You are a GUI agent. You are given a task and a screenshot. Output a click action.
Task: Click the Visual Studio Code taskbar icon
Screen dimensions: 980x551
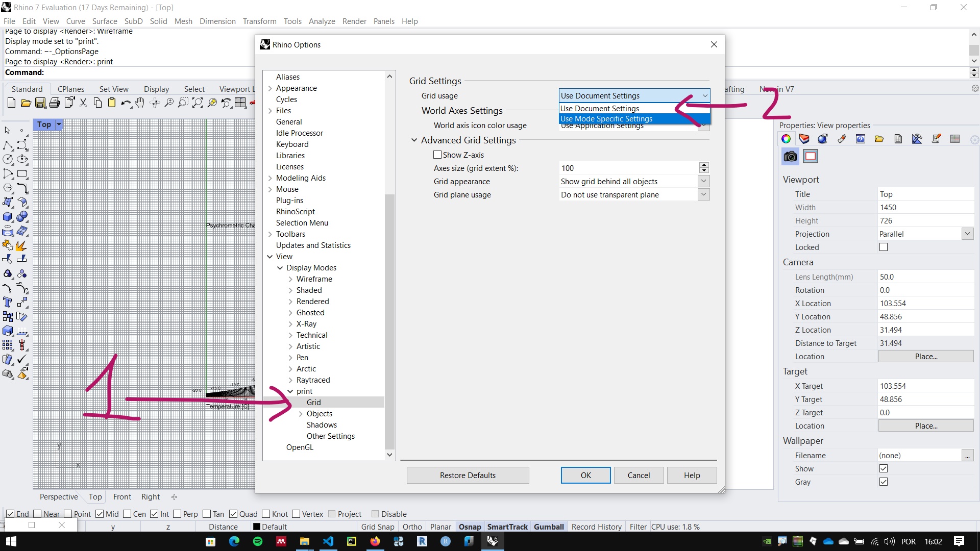(328, 541)
